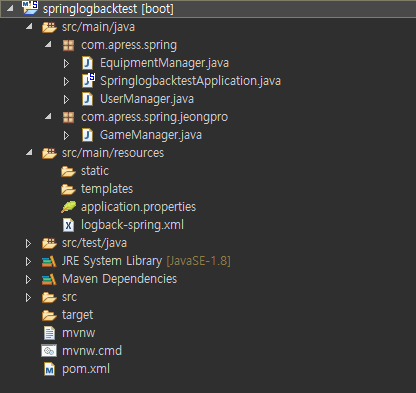416x393 pixels.
Task: Click the springlogbacktest project boot icon
Action: click(x=30, y=8)
